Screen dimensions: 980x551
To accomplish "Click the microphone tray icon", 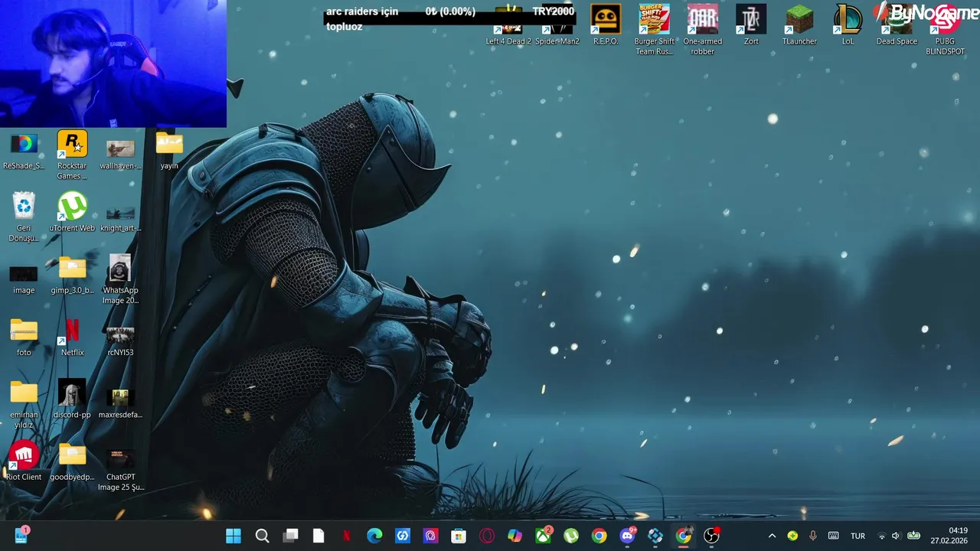I will [x=813, y=536].
